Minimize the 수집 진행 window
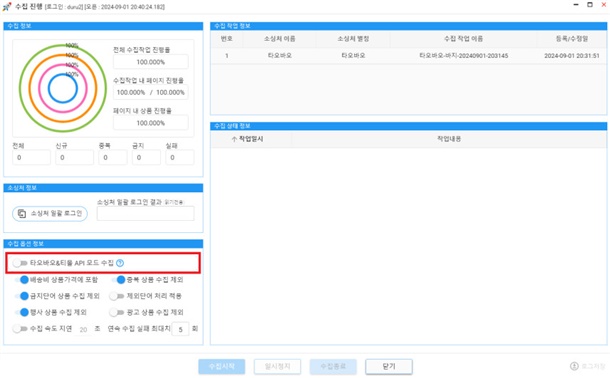The height and width of the screenshot is (378, 610). coord(576,5)
